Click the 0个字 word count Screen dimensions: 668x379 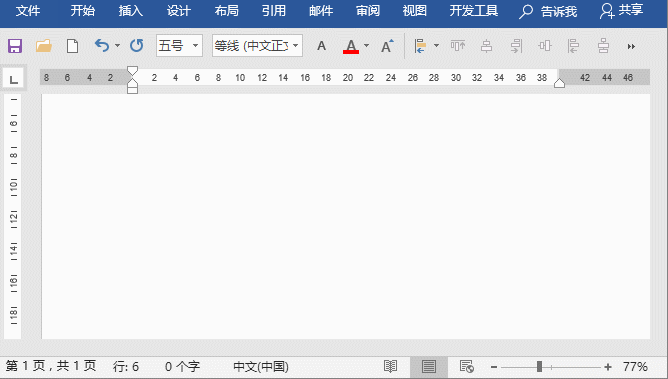click(x=182, y=367)
